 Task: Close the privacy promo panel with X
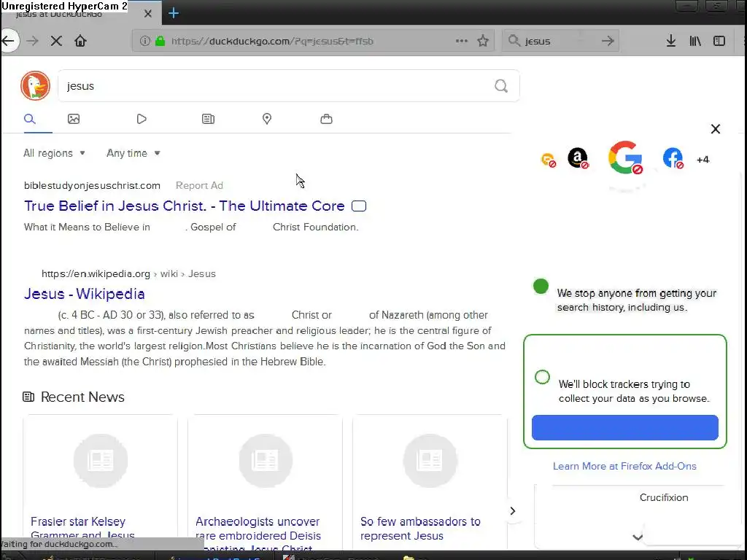[x=715, y=129]
